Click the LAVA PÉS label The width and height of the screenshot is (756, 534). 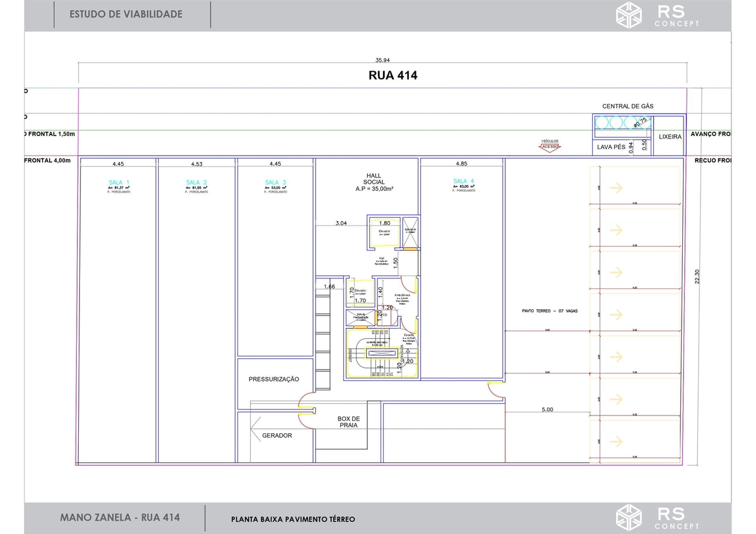[x=611, y=147]
